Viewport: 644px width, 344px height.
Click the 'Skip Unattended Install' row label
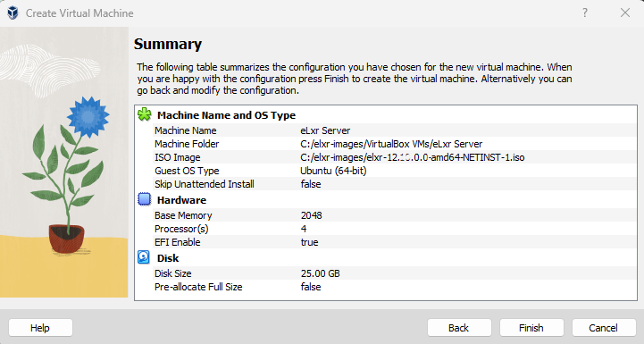point(205,184)
